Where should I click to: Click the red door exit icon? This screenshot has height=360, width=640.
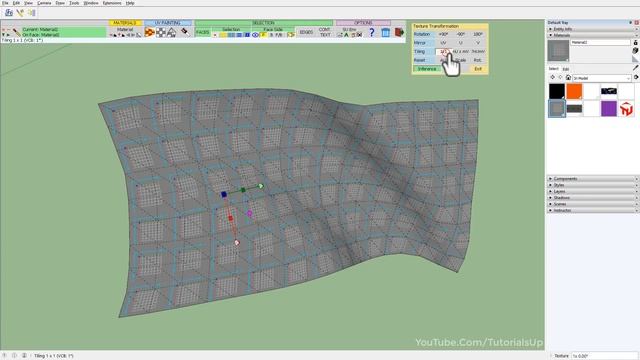[399, 32]
